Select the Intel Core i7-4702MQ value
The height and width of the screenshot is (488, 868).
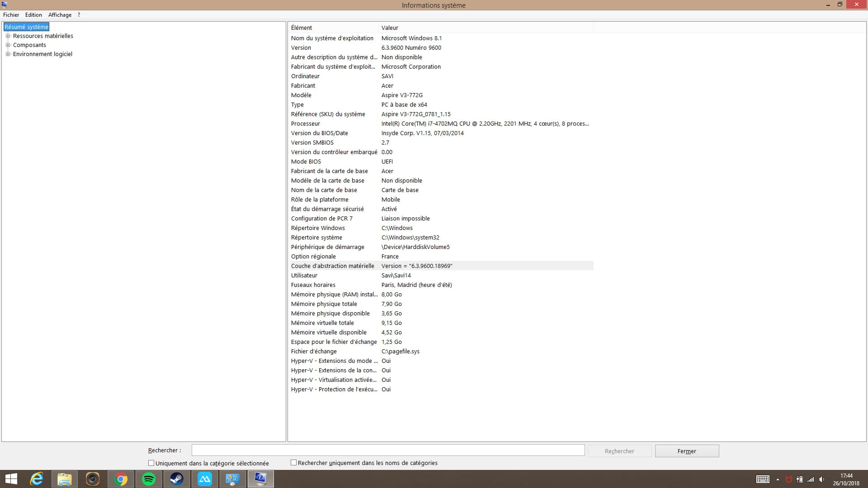click(485, 124)
